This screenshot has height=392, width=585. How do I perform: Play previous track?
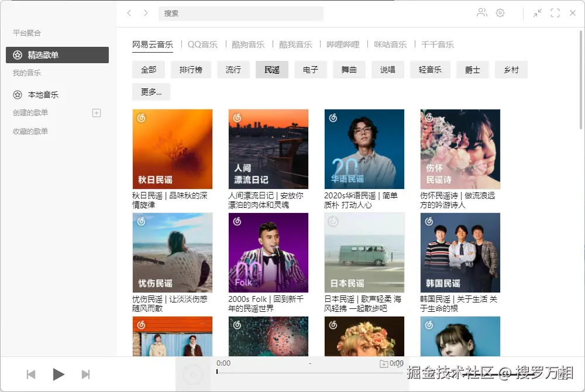pyautogui.click(x=31, y=374)
